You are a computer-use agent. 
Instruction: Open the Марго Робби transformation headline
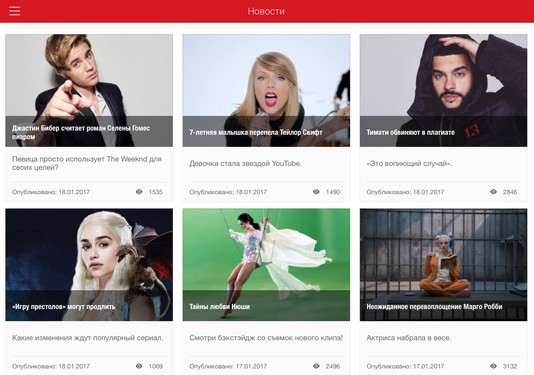434,307
